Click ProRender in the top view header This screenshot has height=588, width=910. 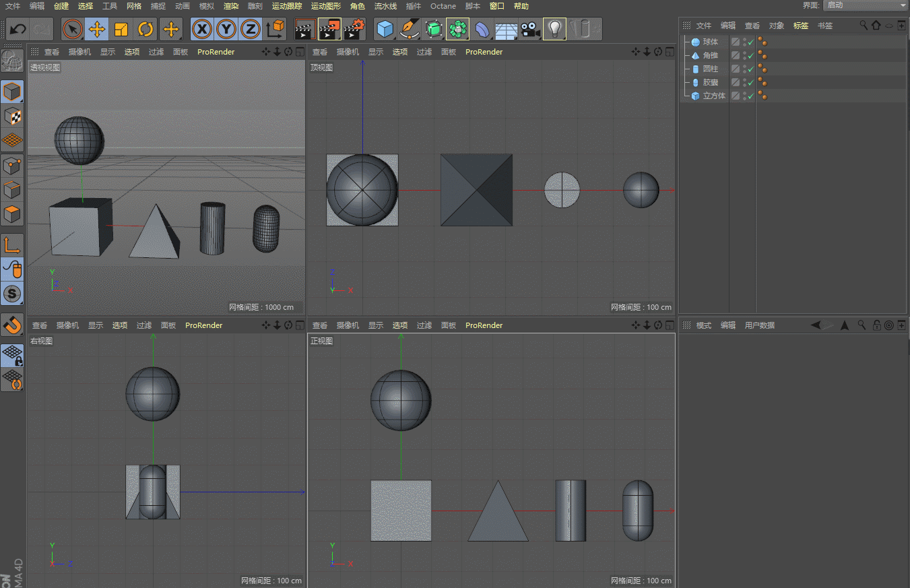[484, 52]
